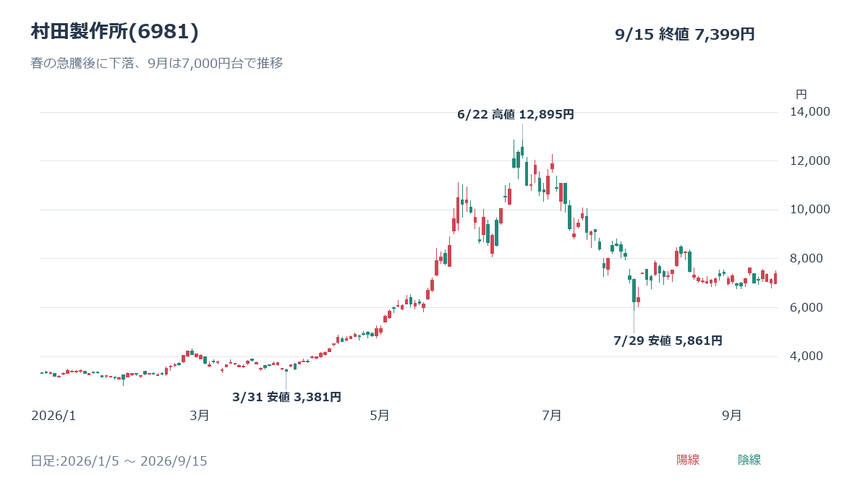Select the 陰線 legend entry
This screenshot has width=868, height=488.
[x=749, y=460]
